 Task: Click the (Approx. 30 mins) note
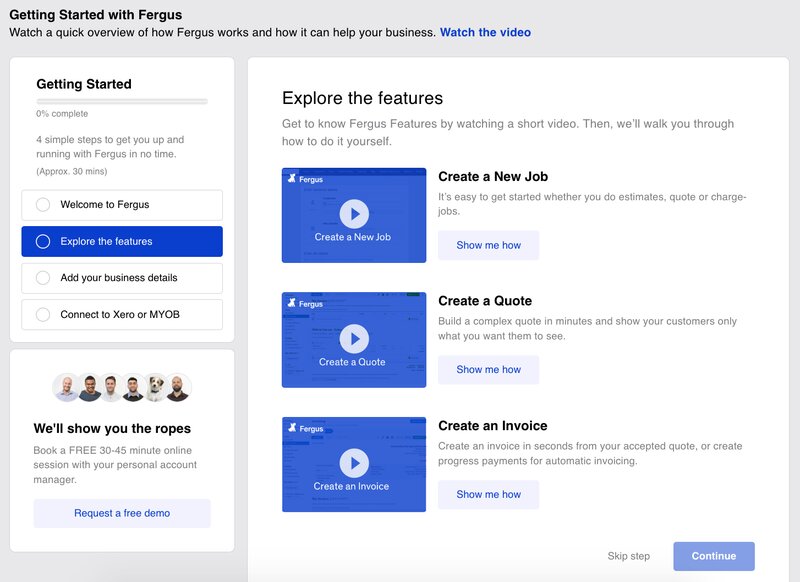pos(71,171)
